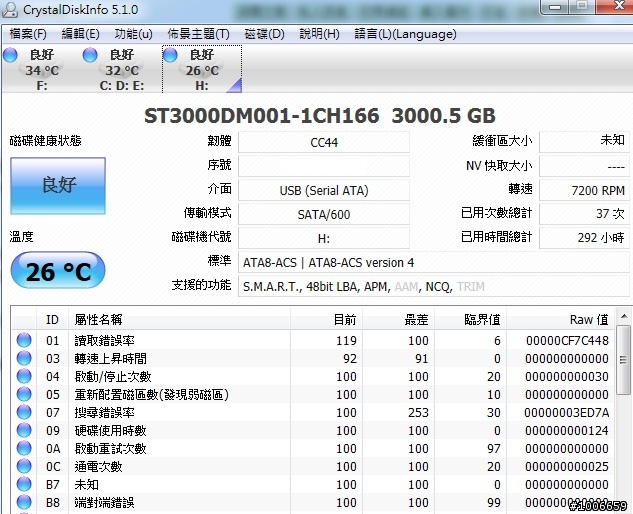Select the row 重新配置磁區數(發現弱磁區)

pos(313,394)
